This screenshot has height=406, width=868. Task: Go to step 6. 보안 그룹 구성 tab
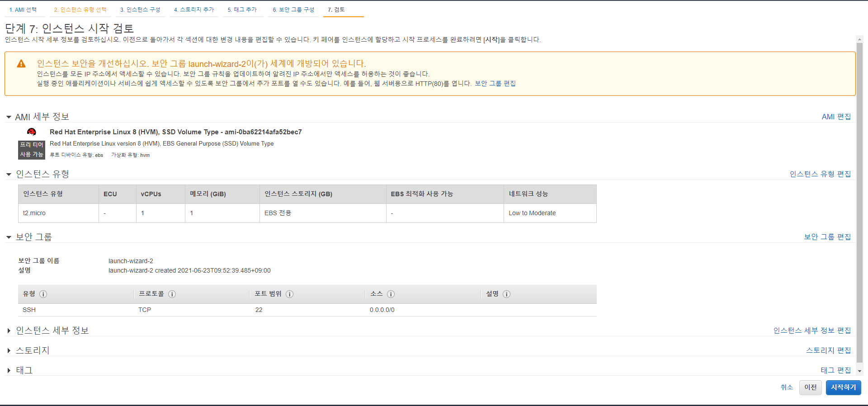point(293,9)
